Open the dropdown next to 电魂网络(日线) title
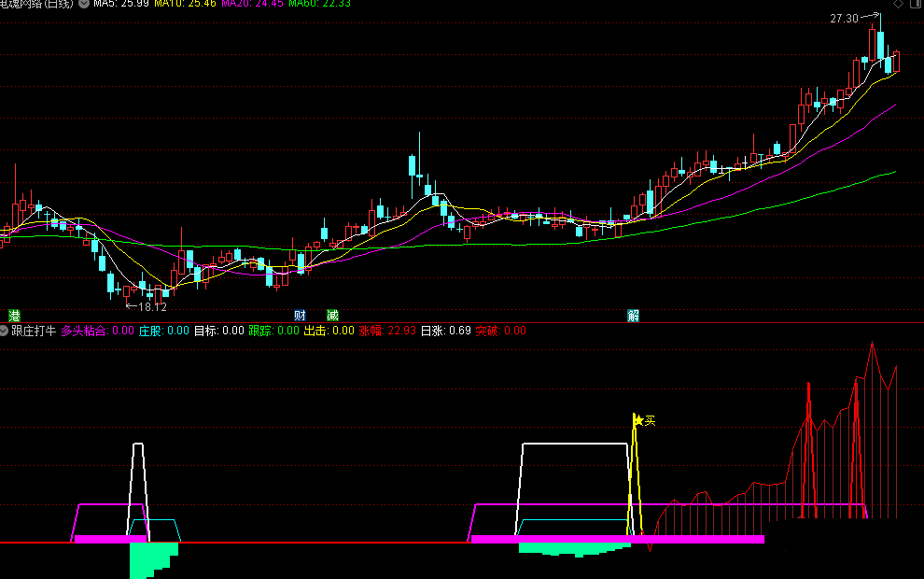 click(84, 4)
